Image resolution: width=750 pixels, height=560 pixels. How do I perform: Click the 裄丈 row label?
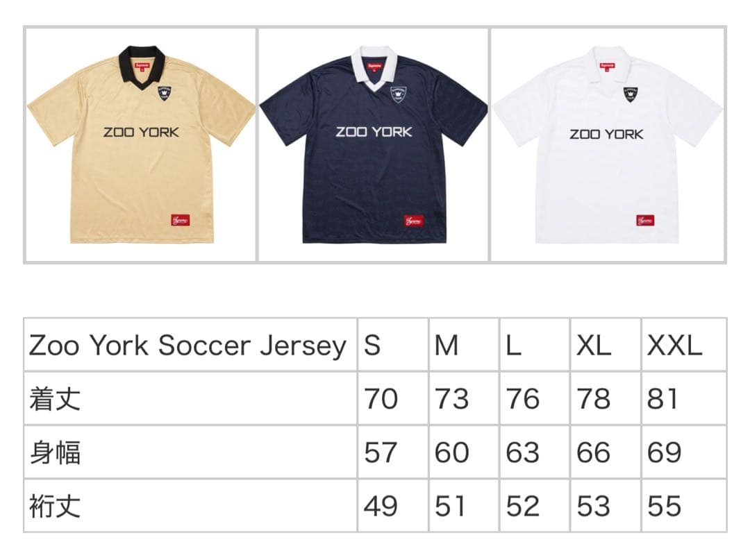click(x=55, y=506)
